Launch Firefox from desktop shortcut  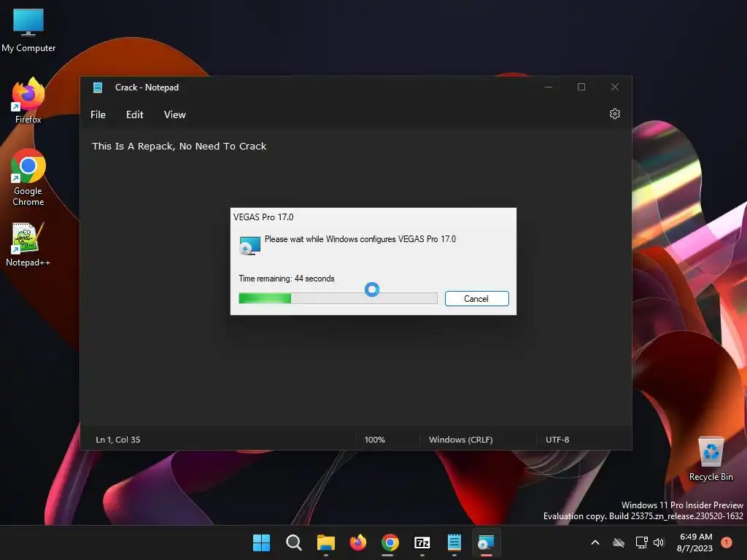click(x=28, y=101)
